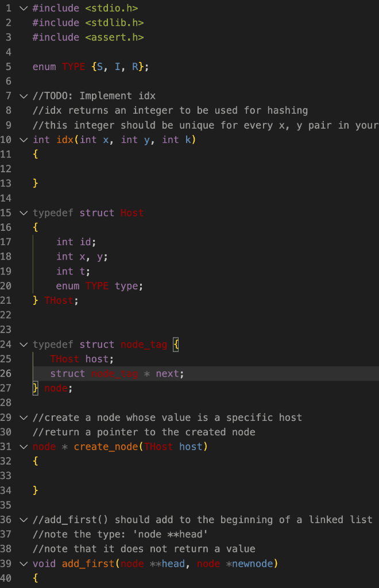Image resolution: width=379 pixels, height=588 pixels.
Task: Click the idx function name on line 10
Action: pyautogui.click(x=65, y=140)
